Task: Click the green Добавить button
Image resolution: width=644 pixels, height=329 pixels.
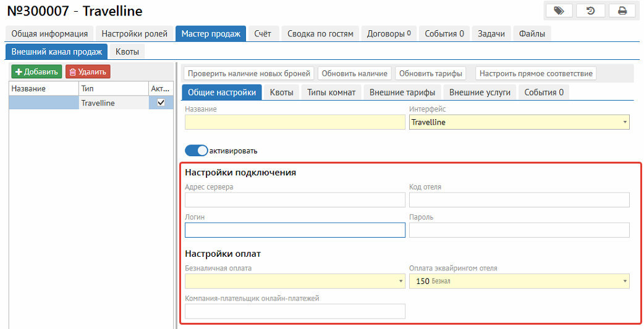Action: (36, 72)
